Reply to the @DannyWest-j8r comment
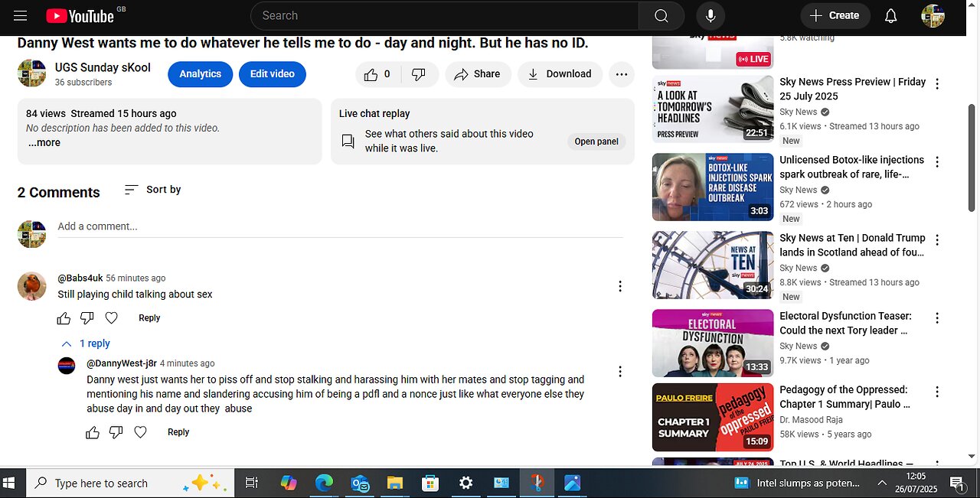This screenshot has width=980, height=498. click(x=178, y=432)
